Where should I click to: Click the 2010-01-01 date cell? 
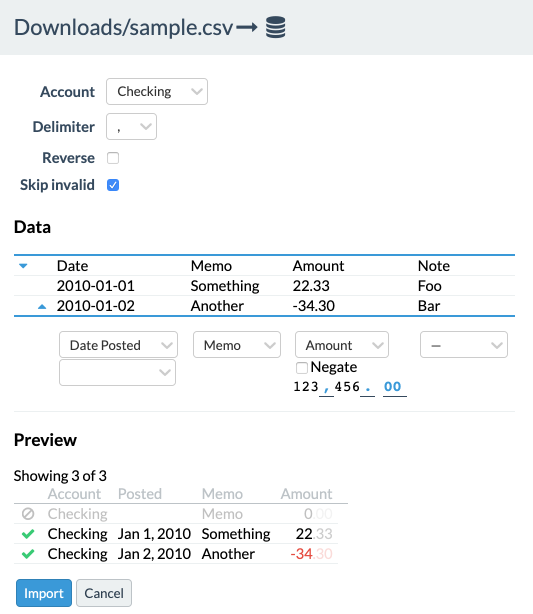coord(96,286)
